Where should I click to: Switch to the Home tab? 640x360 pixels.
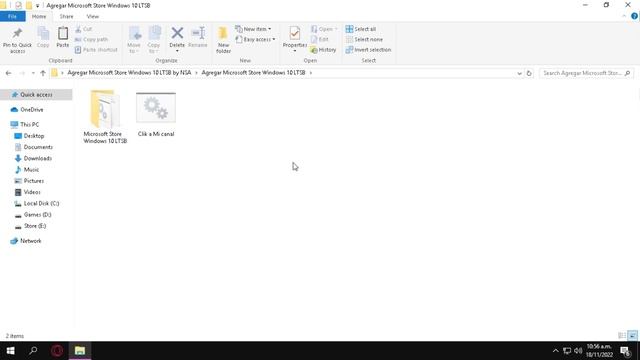[x=39, y=16]
